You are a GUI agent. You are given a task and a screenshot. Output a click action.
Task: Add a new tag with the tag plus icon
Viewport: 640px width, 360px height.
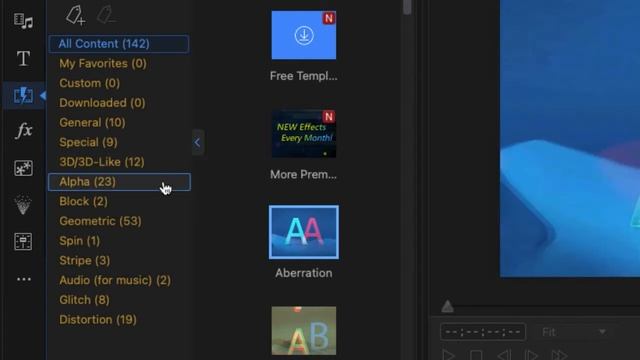pyautogui.click(x=75, y=16)
